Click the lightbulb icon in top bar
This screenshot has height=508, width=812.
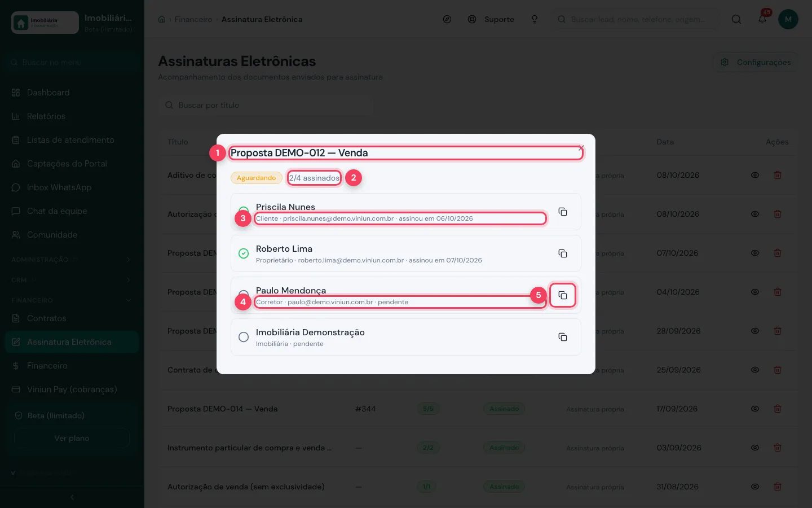535,19
